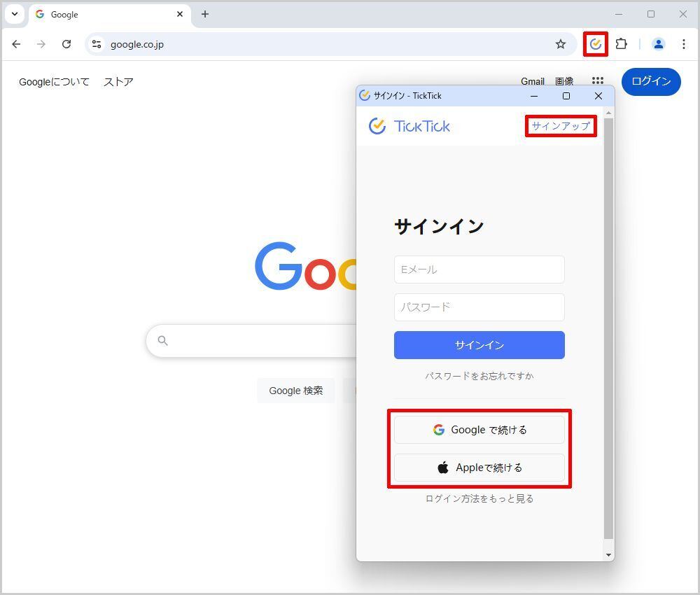Viewport: 700px width, 595px height.
Task: Open Gmail link on Google page
Action: (533, 81)
